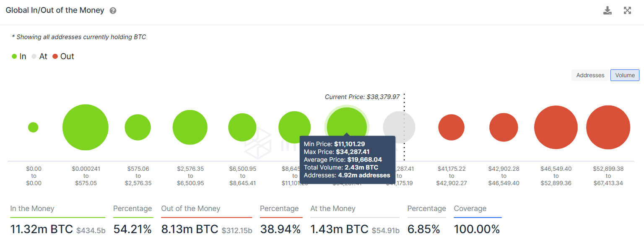The width and height of the screenshot is (644, 248).
Task: Click the $52,899.38 to $67,413.34 red bubble
Action: 608,127
